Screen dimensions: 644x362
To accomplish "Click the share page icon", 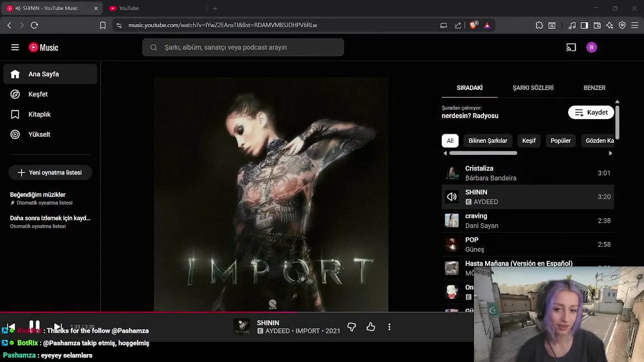I will click(x=458, y=25).
